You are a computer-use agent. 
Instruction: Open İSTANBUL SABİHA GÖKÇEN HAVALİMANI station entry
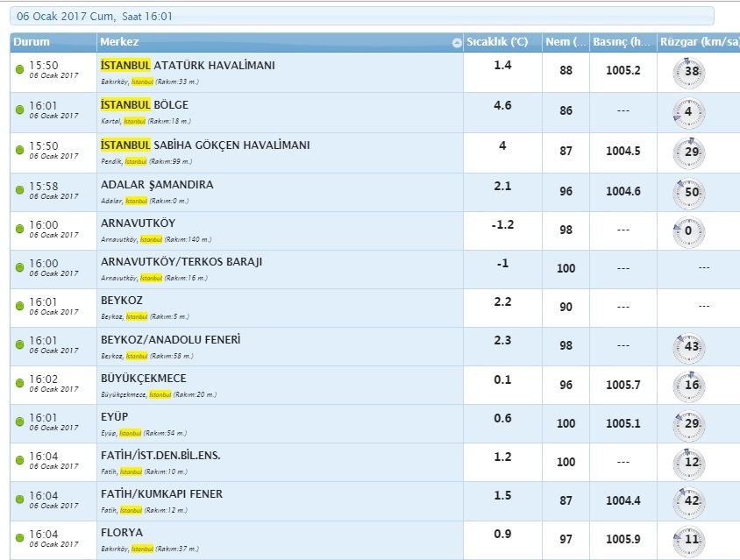(205, 145)
